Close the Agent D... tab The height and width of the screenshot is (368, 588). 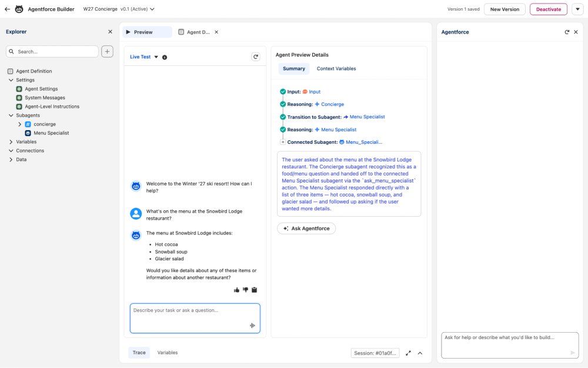point(216,32)
